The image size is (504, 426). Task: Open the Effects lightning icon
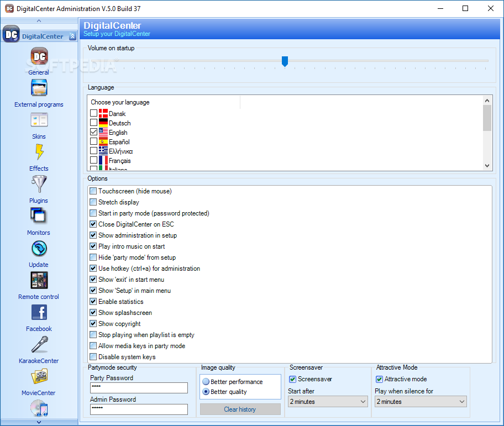39,152
